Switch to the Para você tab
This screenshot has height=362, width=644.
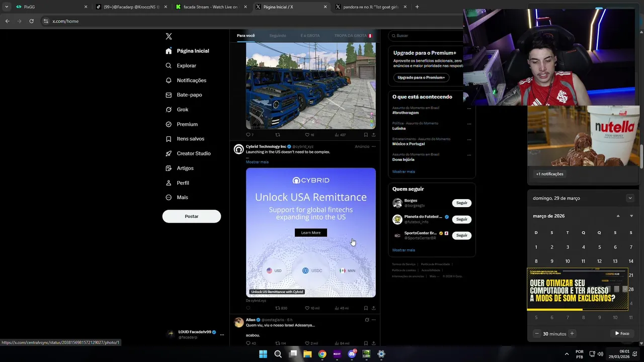click(x=246, y=36)
